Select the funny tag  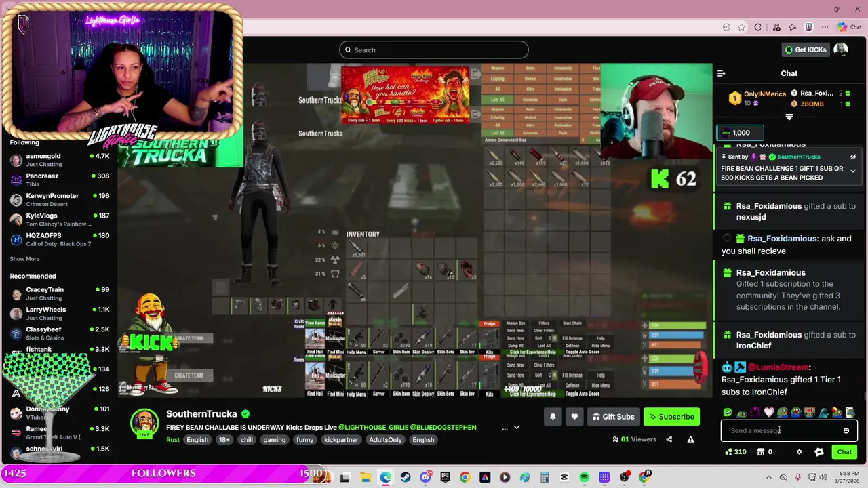305,440
